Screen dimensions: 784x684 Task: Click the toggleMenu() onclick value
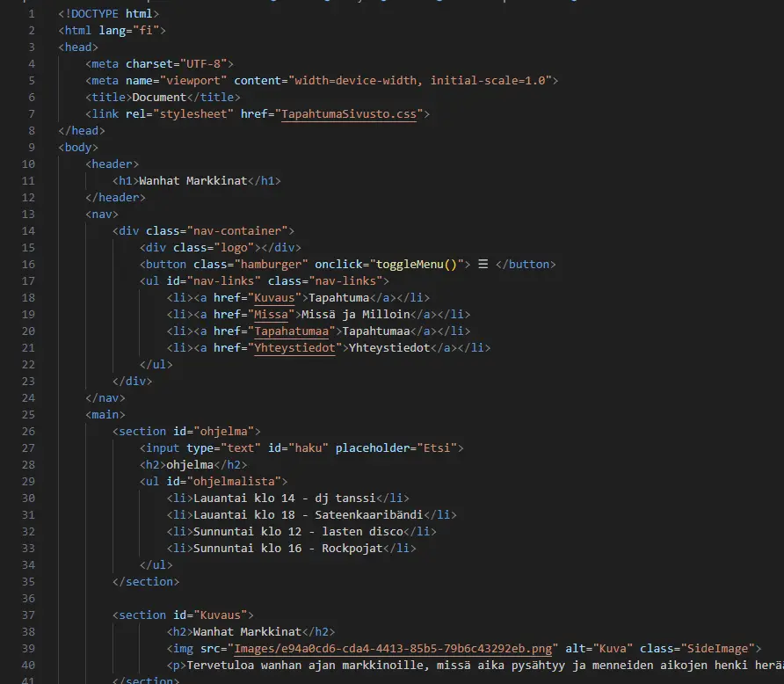417,265
